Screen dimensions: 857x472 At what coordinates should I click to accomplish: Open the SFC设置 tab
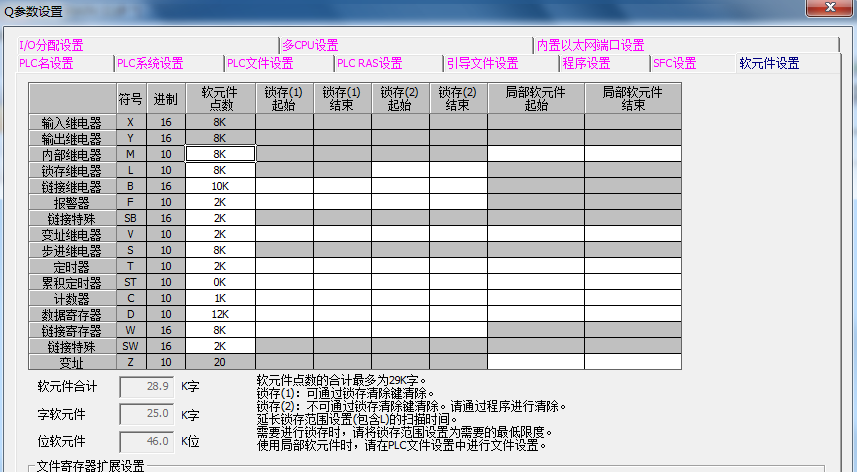tap(674, 63)
